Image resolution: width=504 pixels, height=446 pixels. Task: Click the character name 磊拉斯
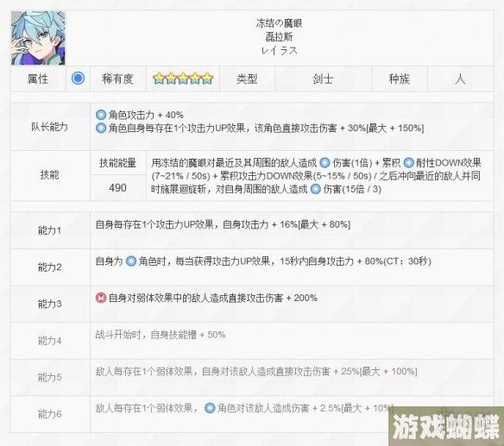click(279, 37)
